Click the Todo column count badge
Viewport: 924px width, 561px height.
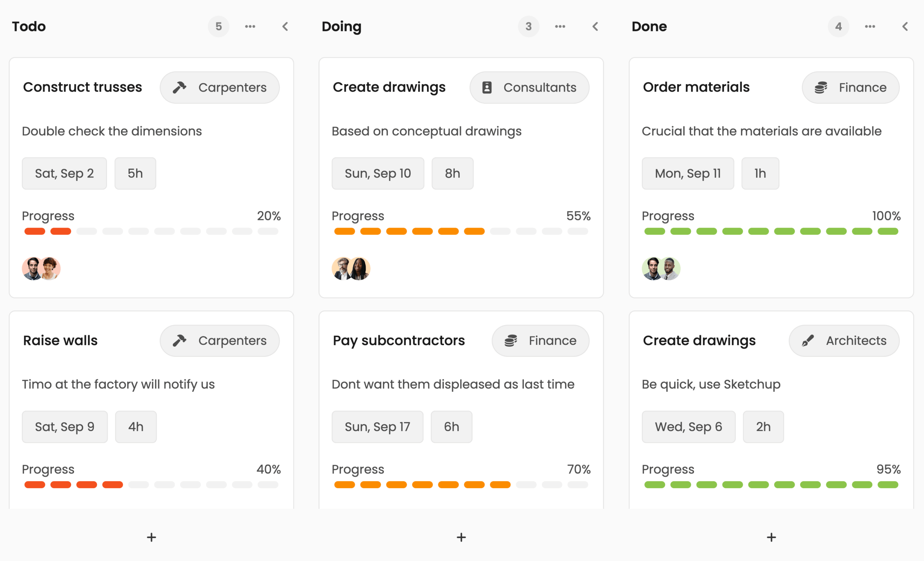pos(218,26)
